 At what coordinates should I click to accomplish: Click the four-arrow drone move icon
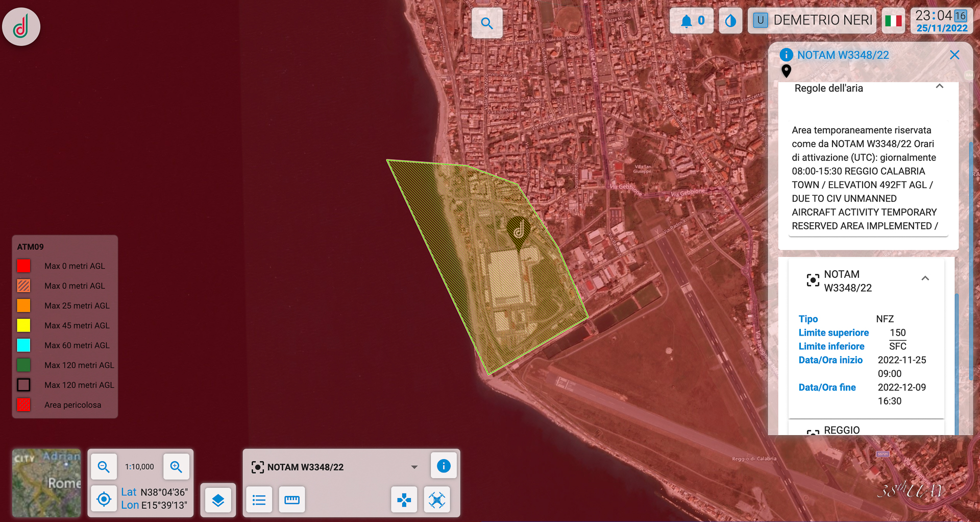(x=404, y=500)
